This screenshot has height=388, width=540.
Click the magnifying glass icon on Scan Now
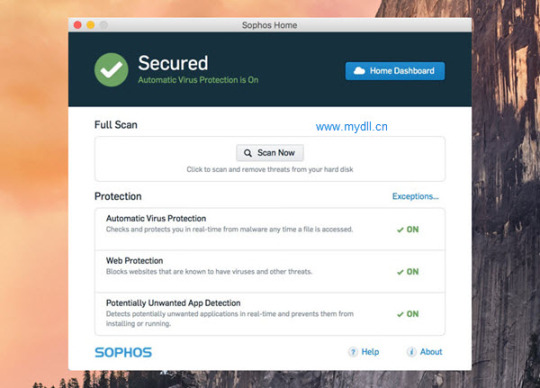(248, 153)
